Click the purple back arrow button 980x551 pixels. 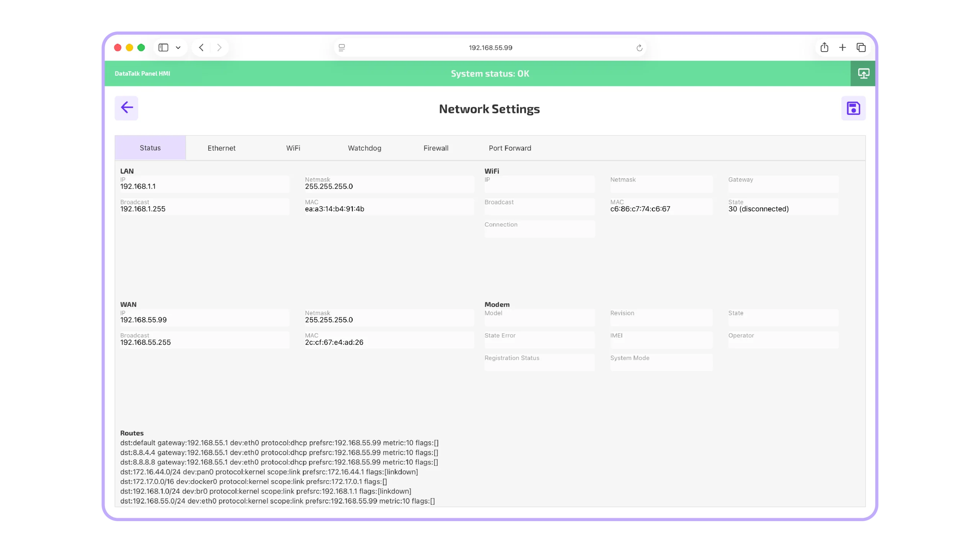click(126, 108)
